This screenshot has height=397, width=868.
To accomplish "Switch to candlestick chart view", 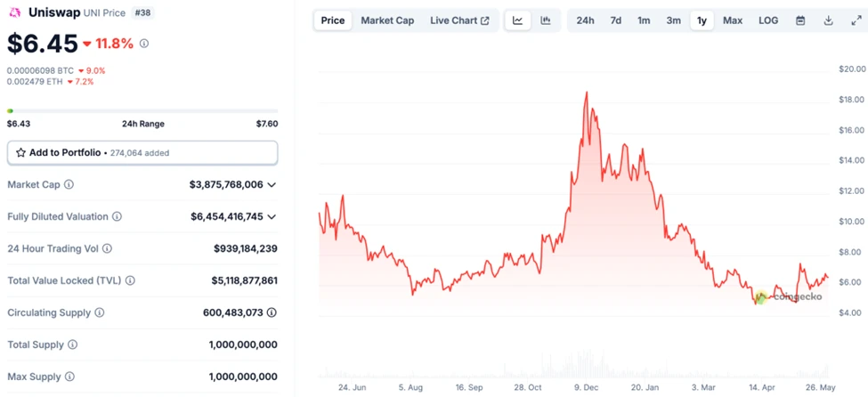I will pyautogui.click(x=546, y=20).
